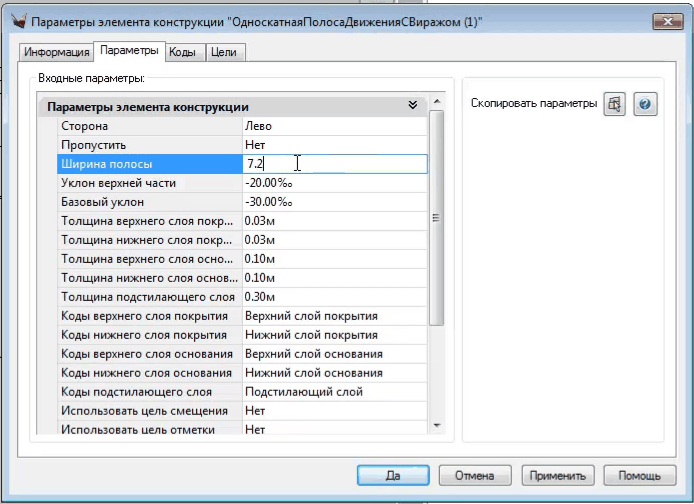The height and width of the screenshot is (504, 694).
Task: Click the Отмена button
Action: click(474, 475)
